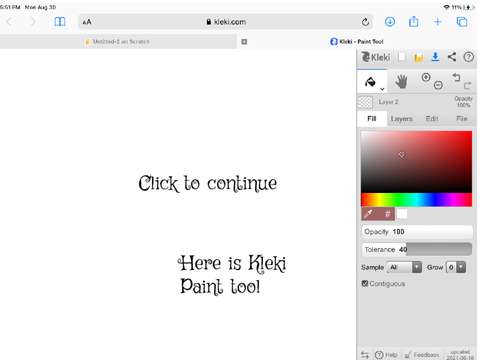The width and height of the screenshot is (480, 360).
Task: Open Safari downloads icon
Action: pyautogui.click(x=390, y=22)
